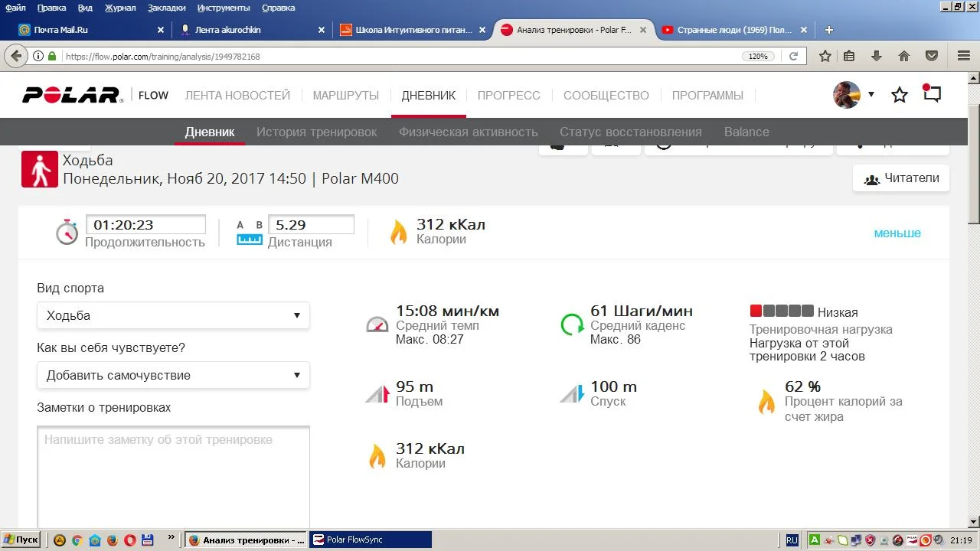The height and width of the screenshot is (551, 980).
Task: Open Физическая активность subtab
Action: 469,132
